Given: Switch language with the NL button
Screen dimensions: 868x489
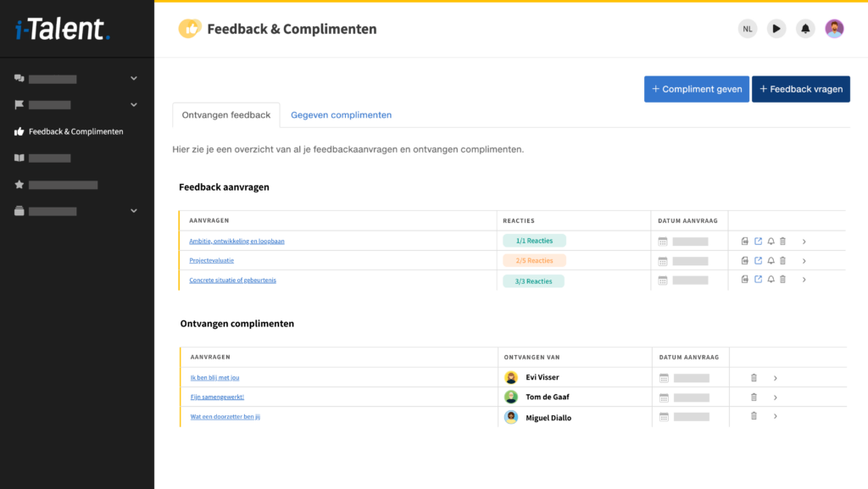Looking at the screenshot, I should pyautogui.click(x=748, y=29).
